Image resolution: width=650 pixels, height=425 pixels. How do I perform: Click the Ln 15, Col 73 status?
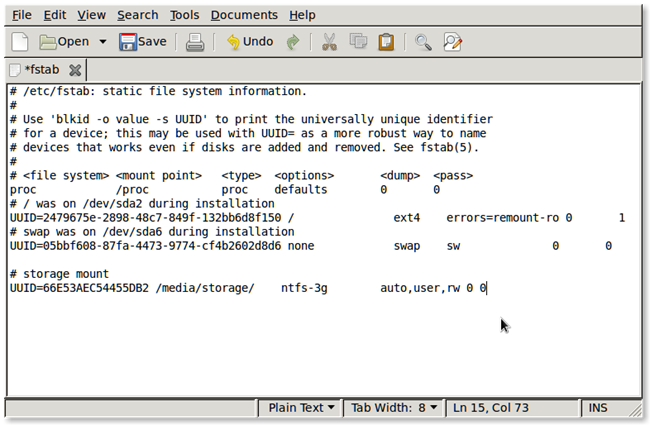coord(491,408)
